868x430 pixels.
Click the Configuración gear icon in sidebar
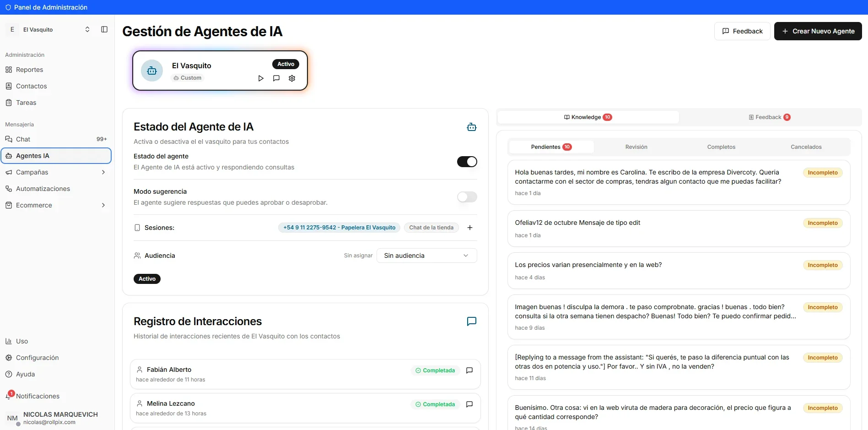(9, 358)
